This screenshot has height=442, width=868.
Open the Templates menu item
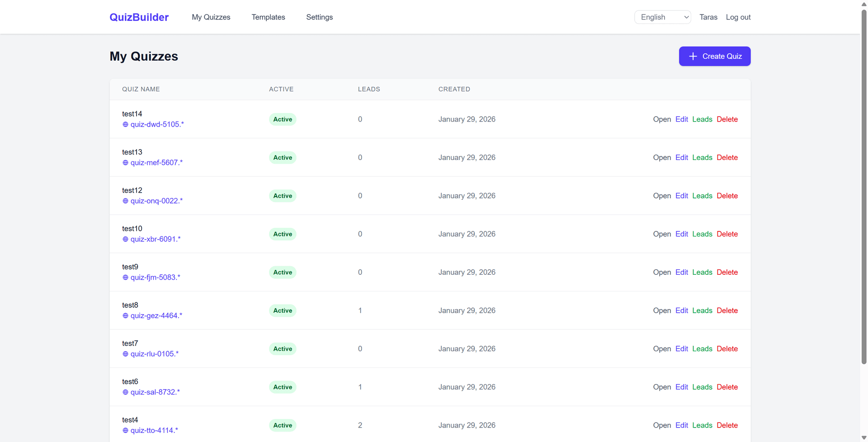point(268,17)
